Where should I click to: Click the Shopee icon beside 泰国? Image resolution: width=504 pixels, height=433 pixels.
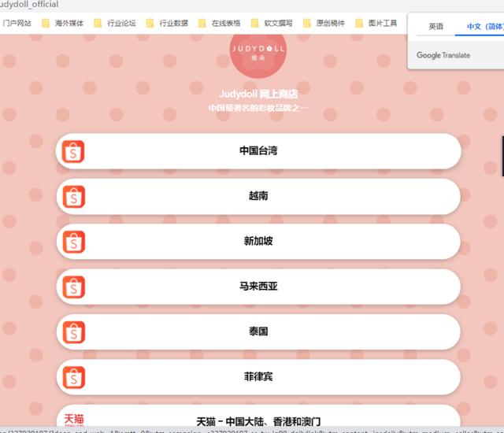73,332
